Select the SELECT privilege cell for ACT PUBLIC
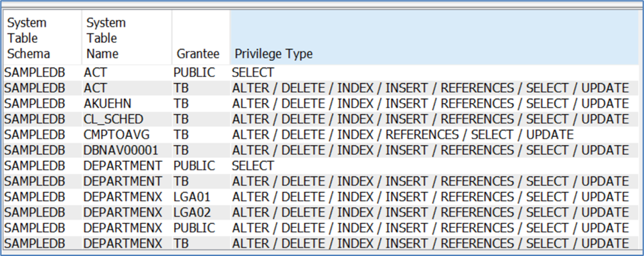 point(252,73)
